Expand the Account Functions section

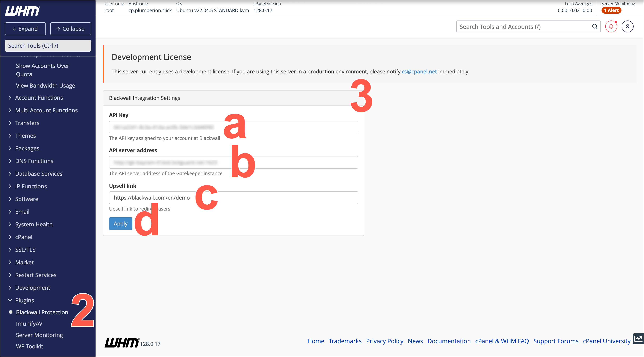pyautogui.click(x=39, y=98)
